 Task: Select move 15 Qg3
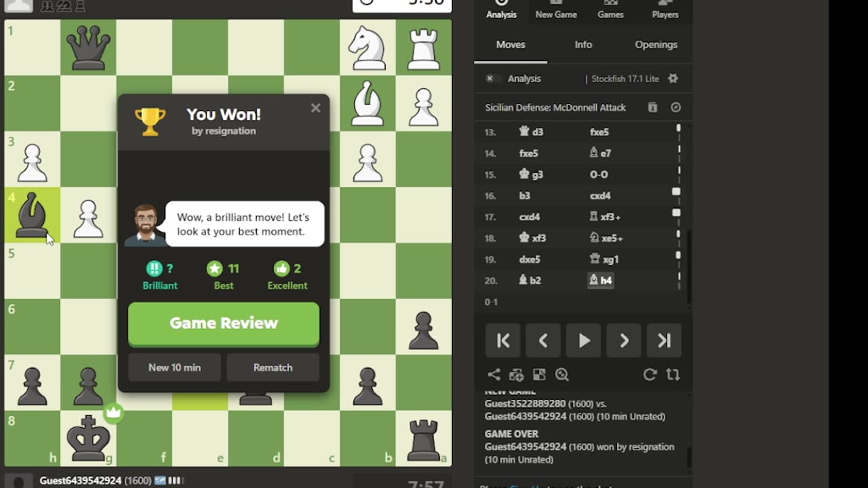[531, 174]
